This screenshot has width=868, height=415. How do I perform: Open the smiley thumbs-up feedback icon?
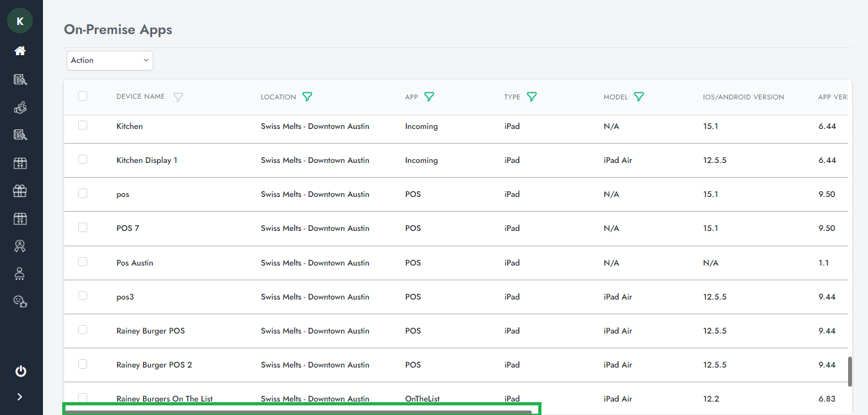20,301
